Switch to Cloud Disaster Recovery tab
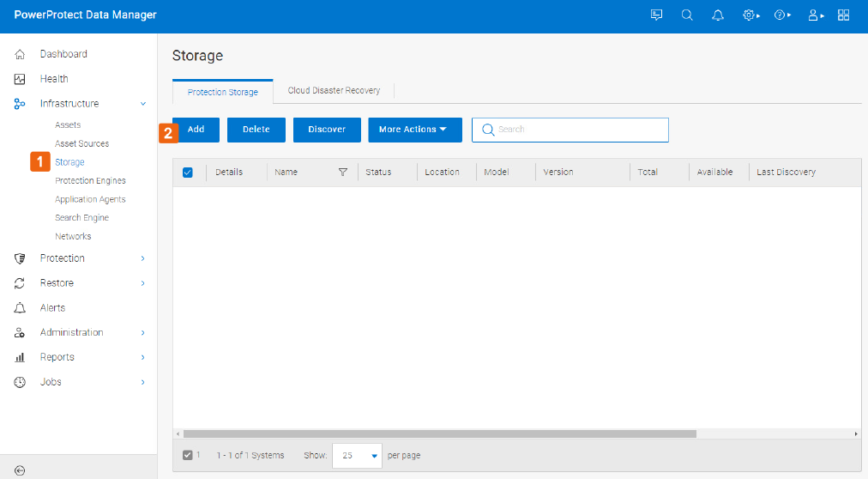This screenshot has width=868, height=479. [x=334, y=91]
